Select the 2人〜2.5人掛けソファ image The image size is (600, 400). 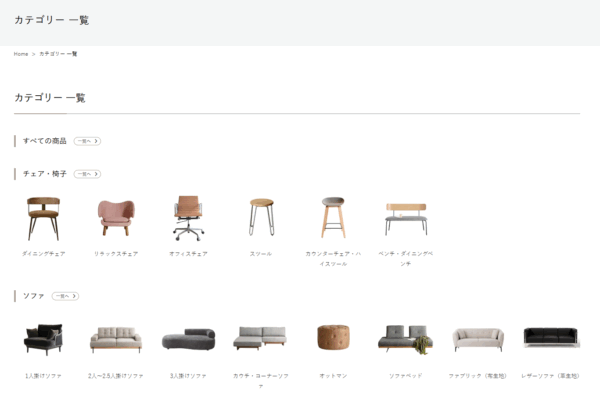click(x=116, y=340)
